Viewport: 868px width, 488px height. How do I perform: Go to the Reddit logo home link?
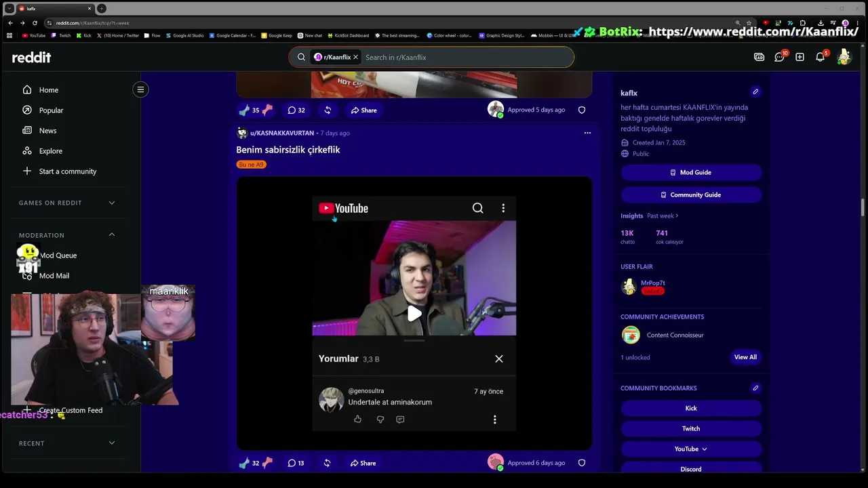[31, 58]
